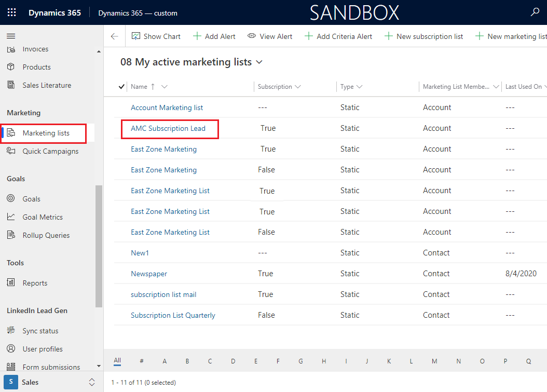This screenshot has width=547, height=392.
Task: Click New marketing list plus icon
Action: [480, 36]
